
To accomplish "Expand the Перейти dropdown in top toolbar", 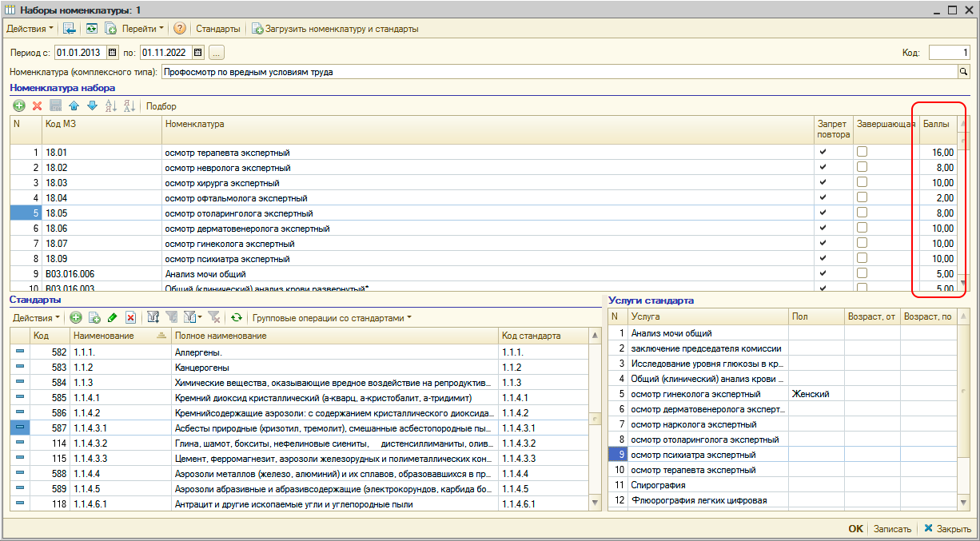I will coord(142,29).
